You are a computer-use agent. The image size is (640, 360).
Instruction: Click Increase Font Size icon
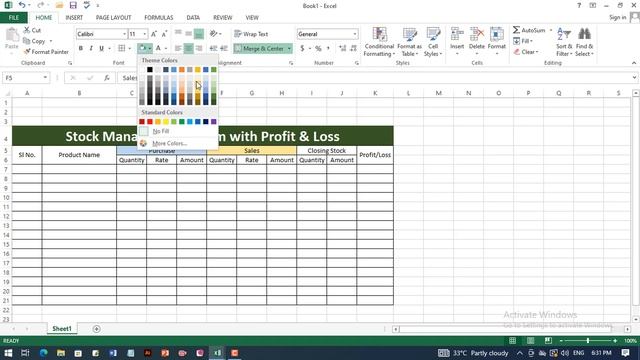(x=154, y=34)
